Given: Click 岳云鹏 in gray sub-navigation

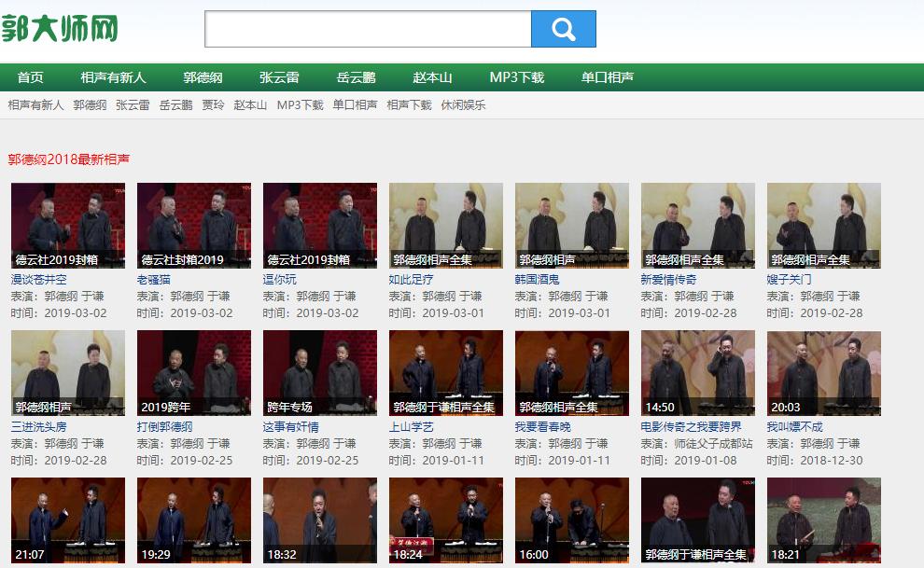Looking at the screenshot, I should pos(176,105).
